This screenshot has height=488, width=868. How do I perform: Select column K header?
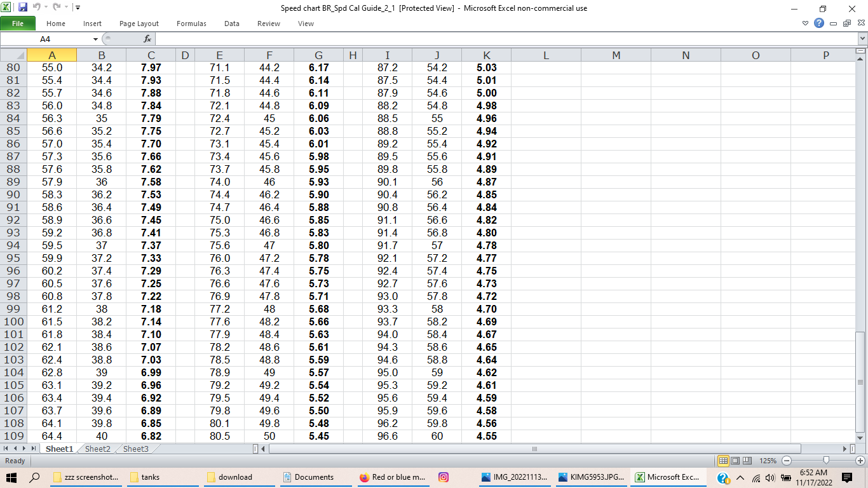point(487,55)
